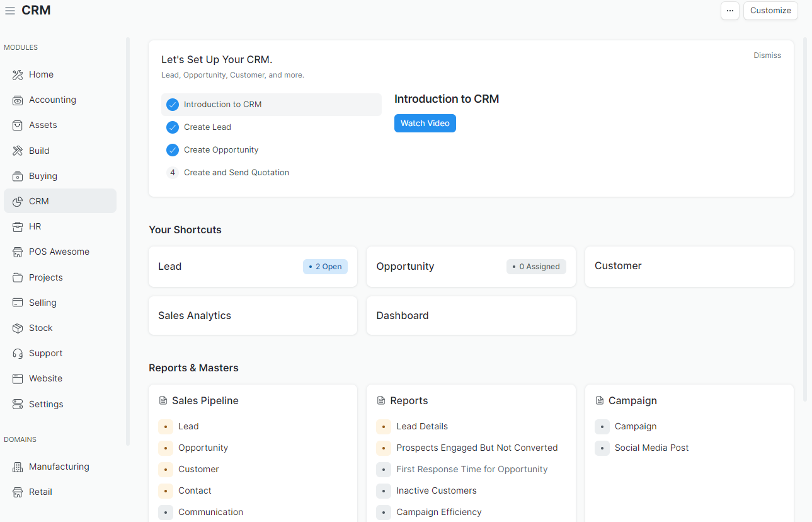The height and width of the screenshot is (522, 812).
Task: Open the overflow ellipsis menu
Action: (729, 11)
